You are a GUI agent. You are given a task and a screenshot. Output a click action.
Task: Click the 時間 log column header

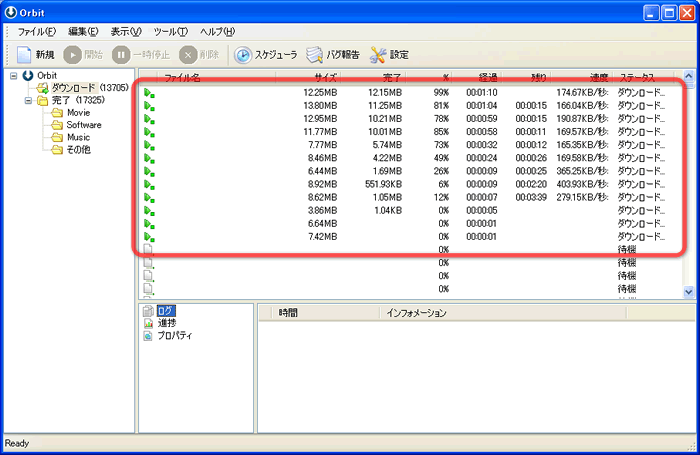pyautogui.click(x=325, y=313)
